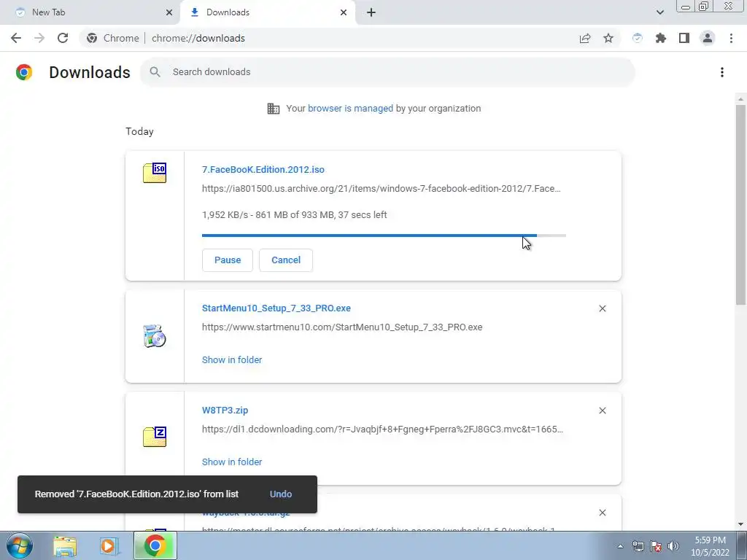This screenshot has width=747, height=560.
Task: Remove W8TP3.zip from the downloads list
Action: point(602,411)
